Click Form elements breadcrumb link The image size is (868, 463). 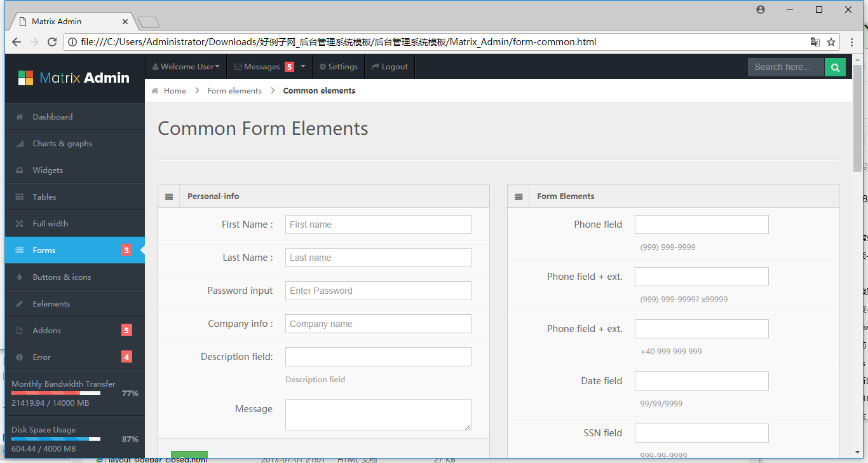coord(234,91)
